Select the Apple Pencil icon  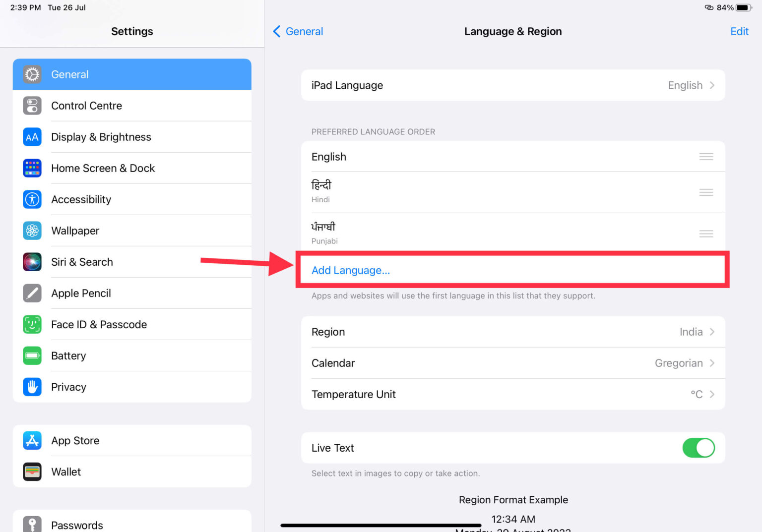(x=32, y=293)
